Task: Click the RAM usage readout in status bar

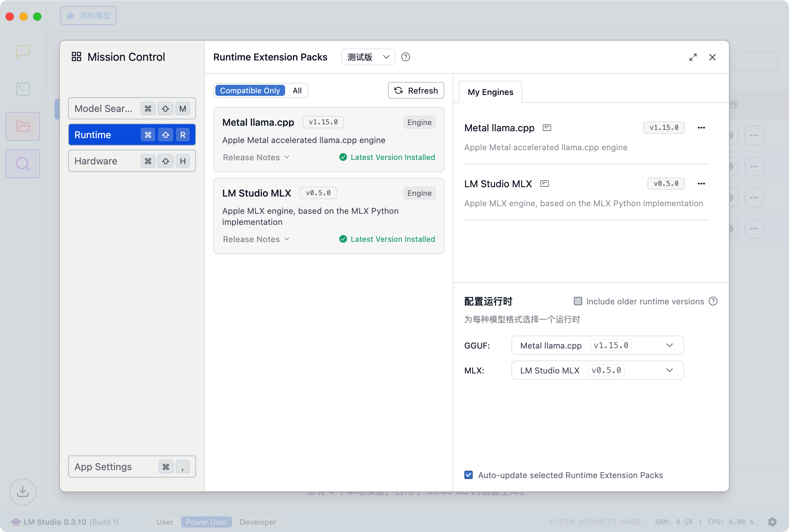Action: point(674,522)
